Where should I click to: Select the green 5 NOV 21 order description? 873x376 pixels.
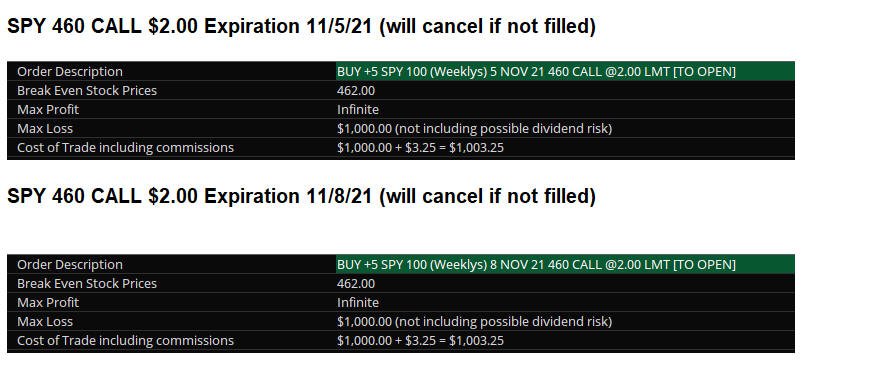pyautogui.click(x=565, y=71)
